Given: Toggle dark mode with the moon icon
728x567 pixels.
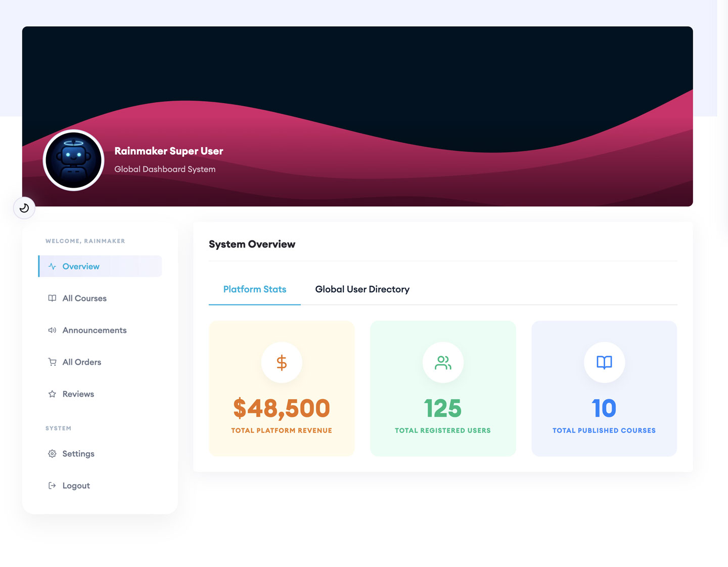Looking at the screenshot, I should tap(24, 207).
